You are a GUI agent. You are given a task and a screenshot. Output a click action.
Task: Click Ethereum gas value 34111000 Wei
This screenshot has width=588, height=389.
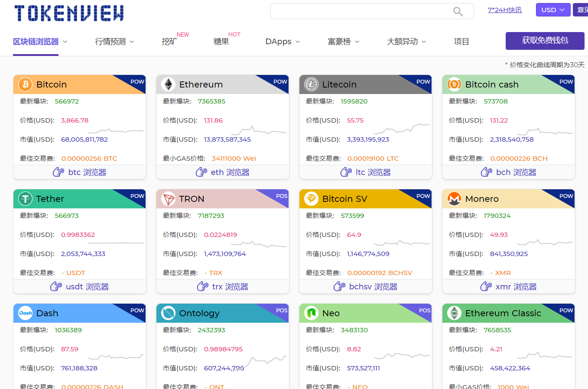(x=234, y=159)
